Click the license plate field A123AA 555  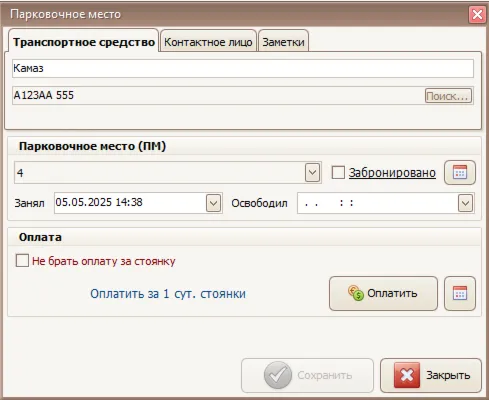pos(218,96)
